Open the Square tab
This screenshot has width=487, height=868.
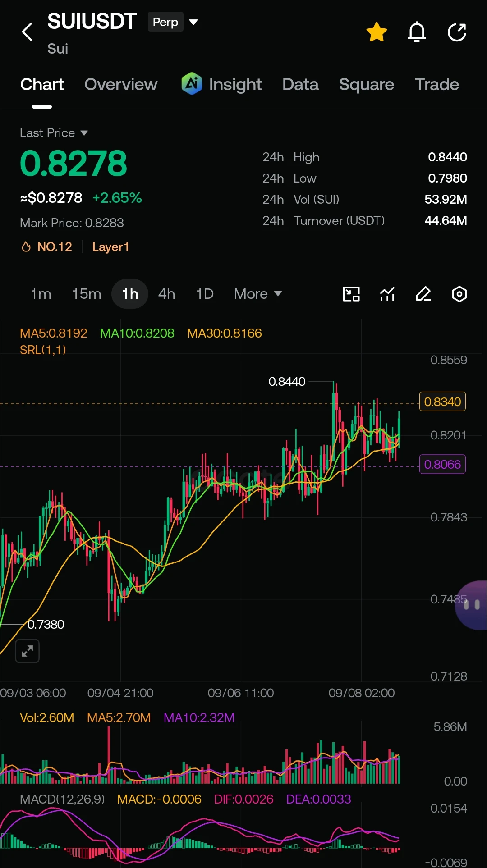pyautogui.click(x=367, y=84)
